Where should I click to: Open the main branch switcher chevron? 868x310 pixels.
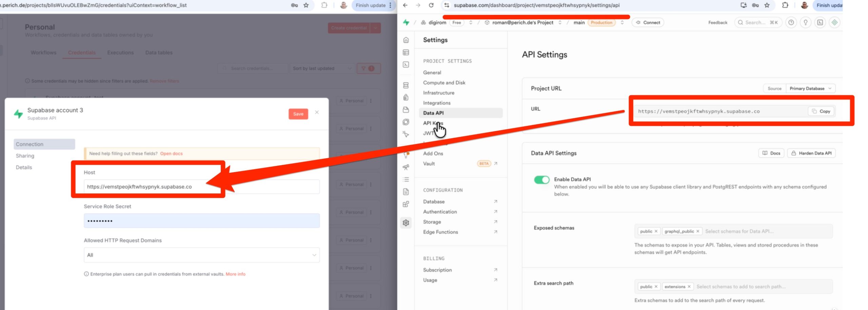point(622,23)
